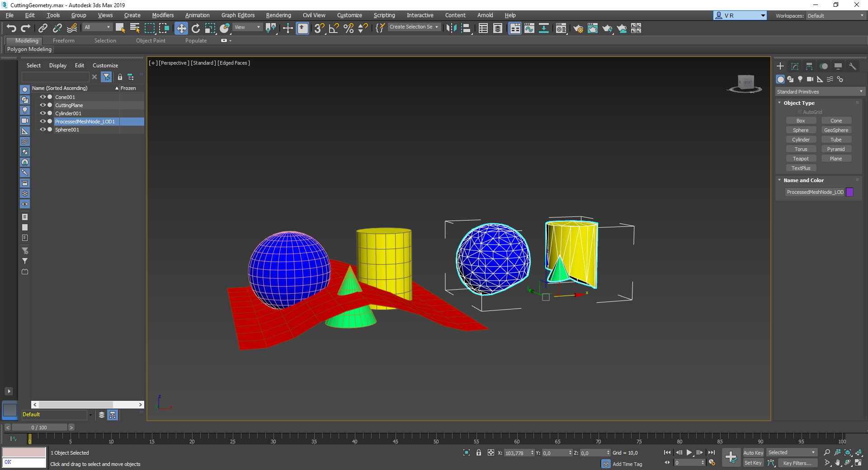Enable the AutoGrid checkbox
This screenshot has width=868, height=470.
tap(799, 112)
